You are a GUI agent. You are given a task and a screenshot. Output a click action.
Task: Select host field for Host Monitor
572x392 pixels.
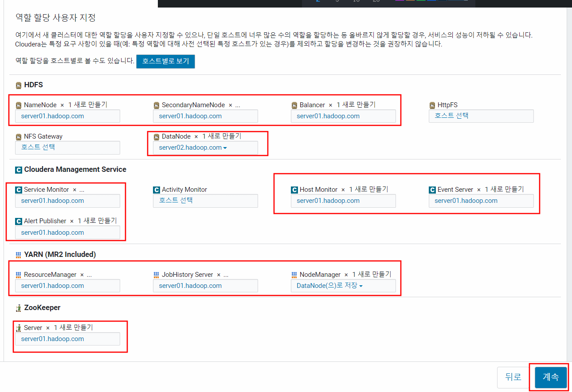click(343, 201)
